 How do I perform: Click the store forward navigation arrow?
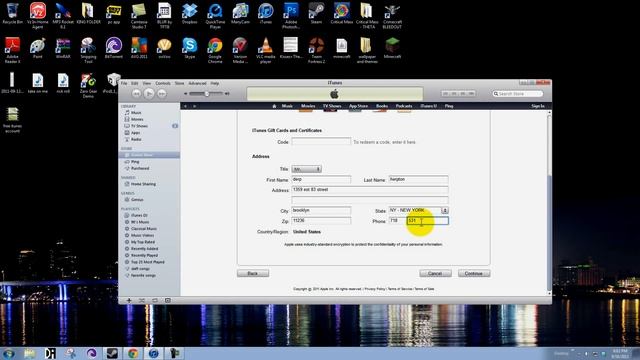coord(194,106)
